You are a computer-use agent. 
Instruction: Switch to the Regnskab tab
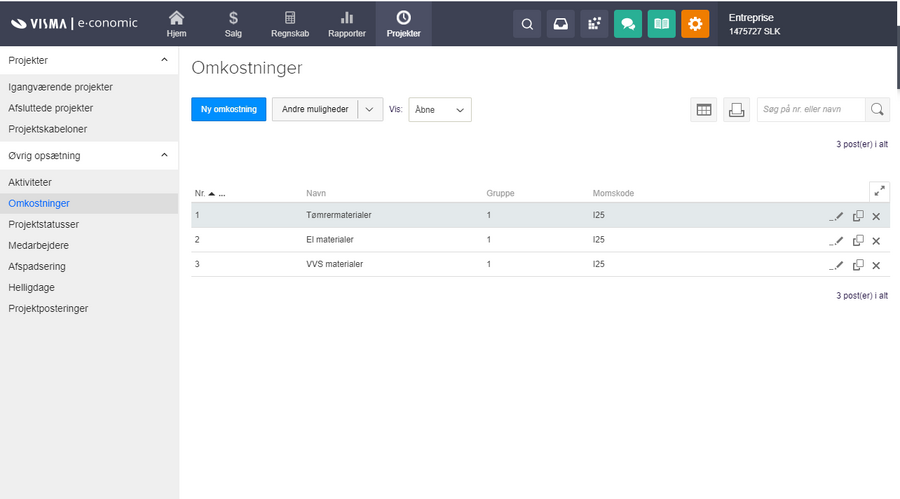[289, 24]
